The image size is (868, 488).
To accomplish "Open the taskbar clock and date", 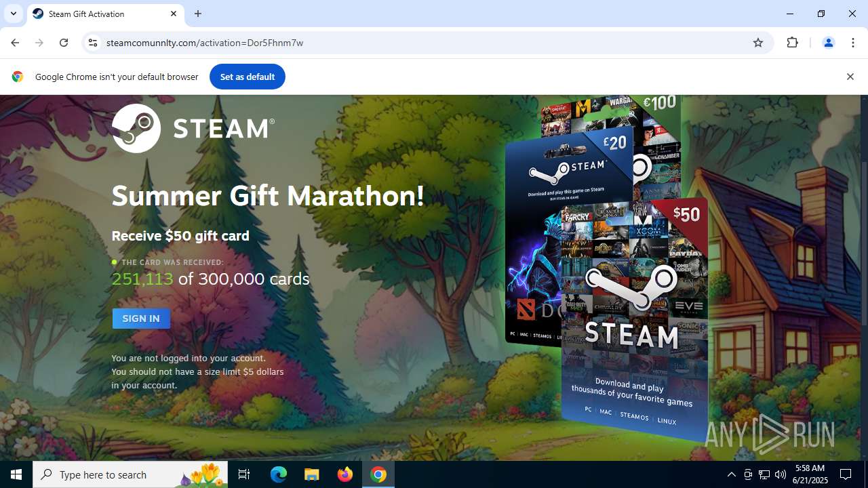I will [810, 474].
